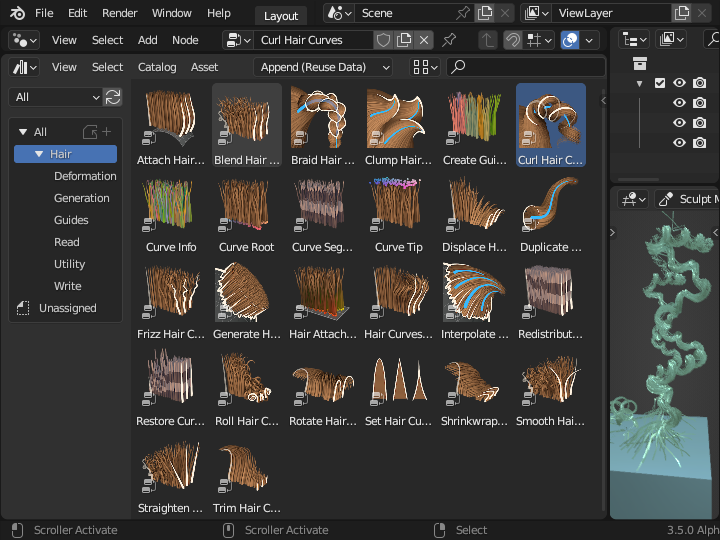720x540 pixels.
Task: Open the outliner display mode dropdown
Action: (671, 40)
